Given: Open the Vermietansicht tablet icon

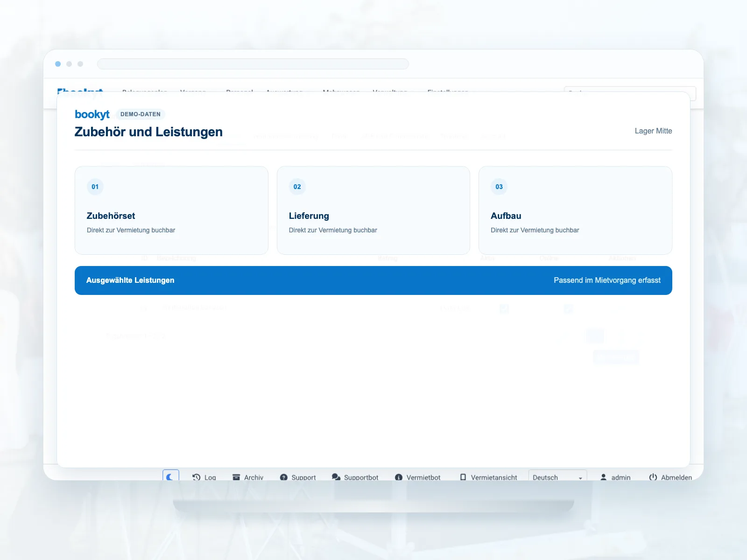Looking at the screenshot, I should (463, 477).
